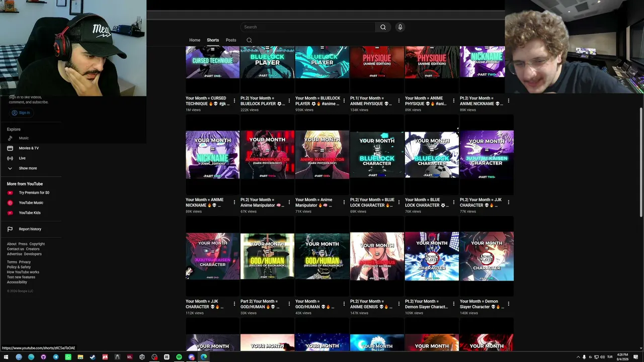Open the YouTube Music icon
Image resolution: width=644 pixels, height=362 pixels.
(x=10, y=203)
